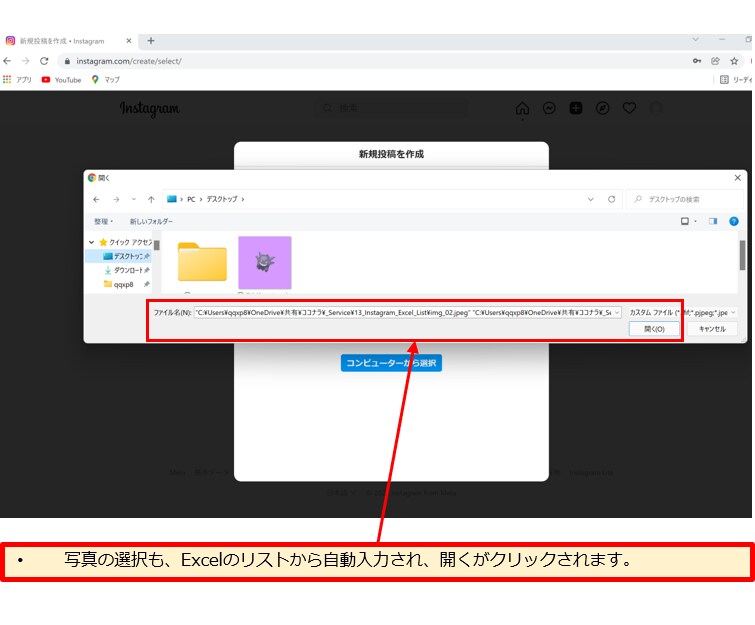Viewport: 755px width, 625px height.
Task: Go back in Chrome browser
Action: tap(7, 61)
